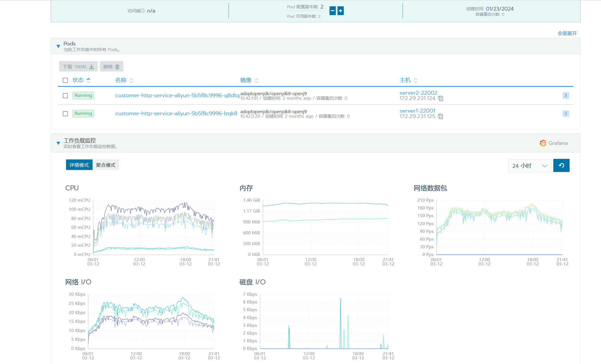601x364 pixels.
Task: Click image adoptopenjdk/openjdk8-openj9 in first row
Action: coord(273,93)
